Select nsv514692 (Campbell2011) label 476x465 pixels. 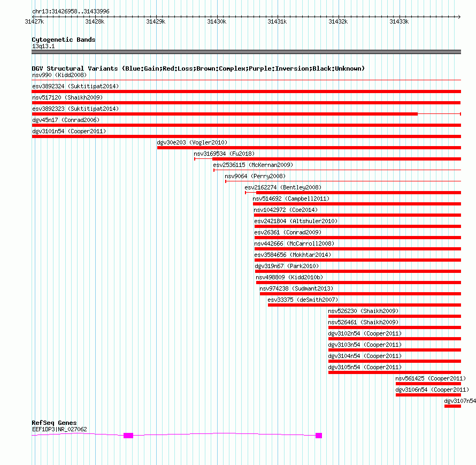point(291,199)
